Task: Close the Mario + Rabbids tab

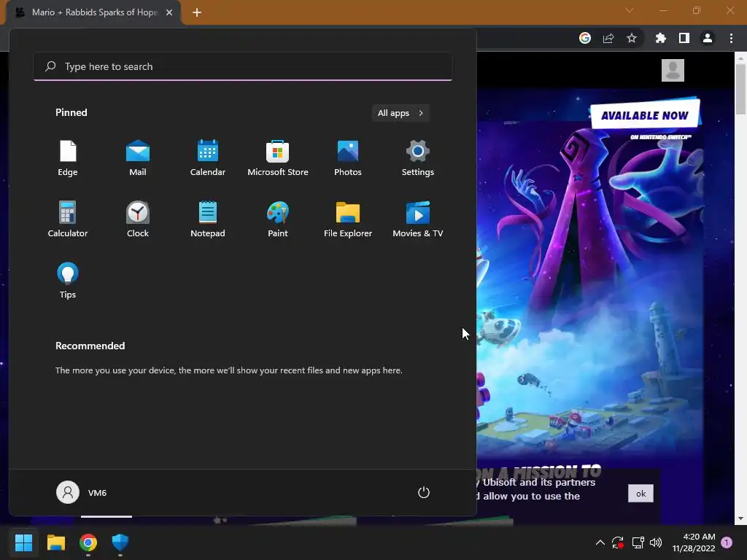Action: point(169,12)
